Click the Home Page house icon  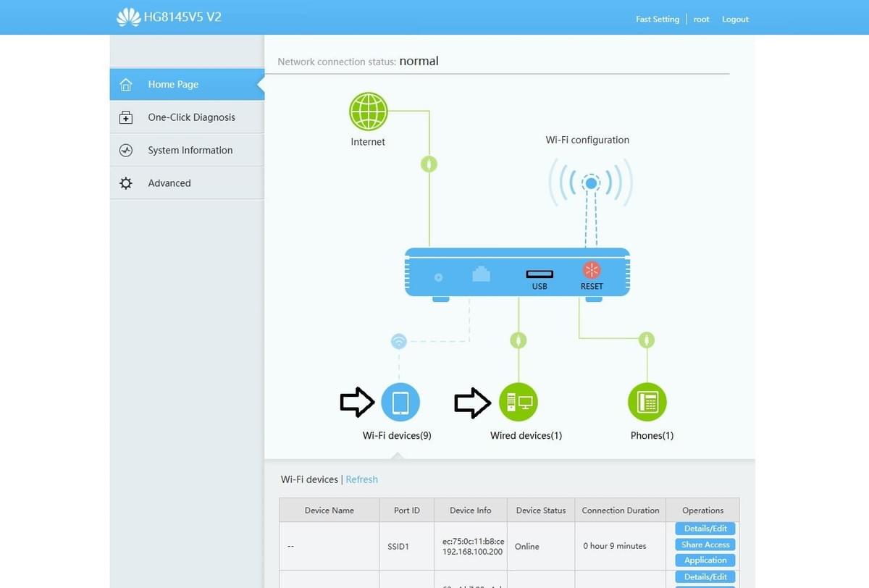click(126, 85)
